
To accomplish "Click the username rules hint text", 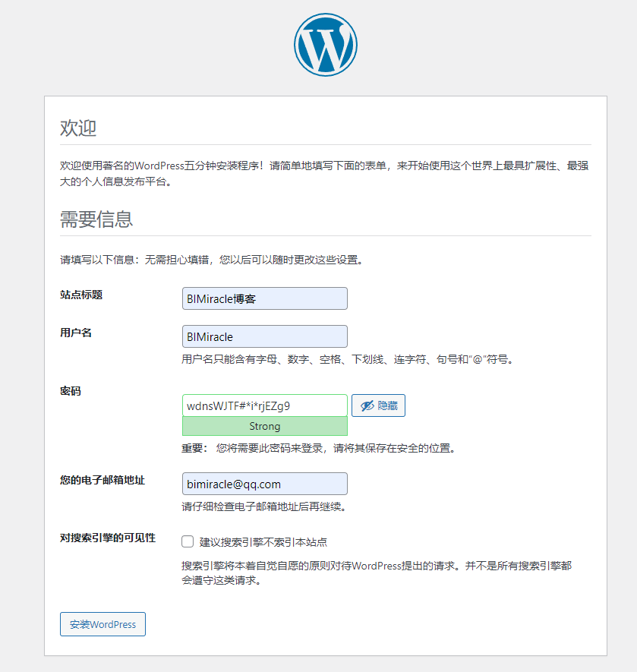I will pyautogui.click(x=347, y=359).
